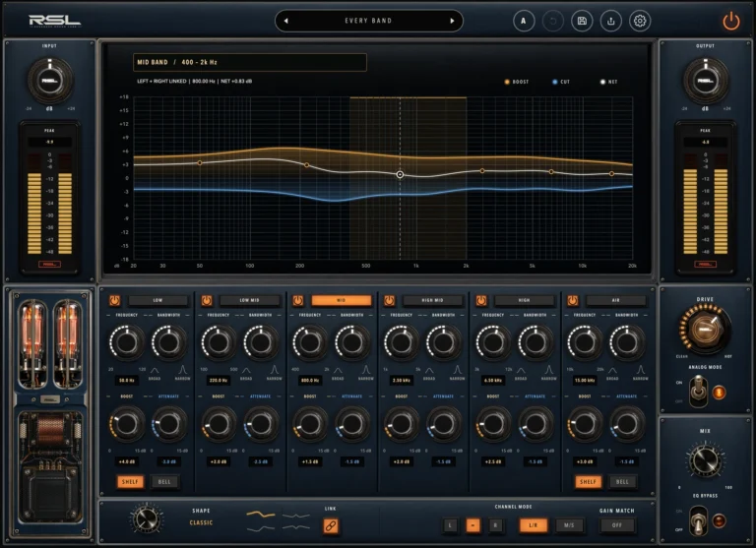Flip the ANALOG MODE toggle switch

coord(698,393)
